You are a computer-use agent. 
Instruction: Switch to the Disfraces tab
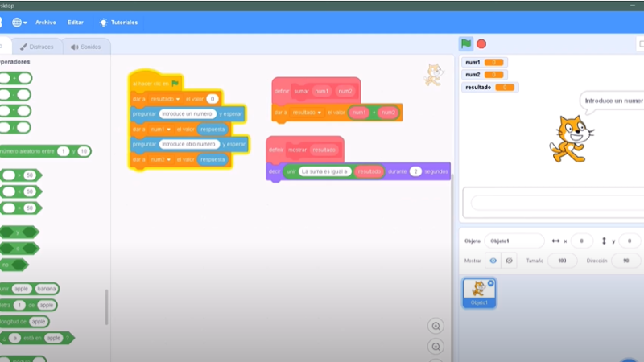coord(37,47)
